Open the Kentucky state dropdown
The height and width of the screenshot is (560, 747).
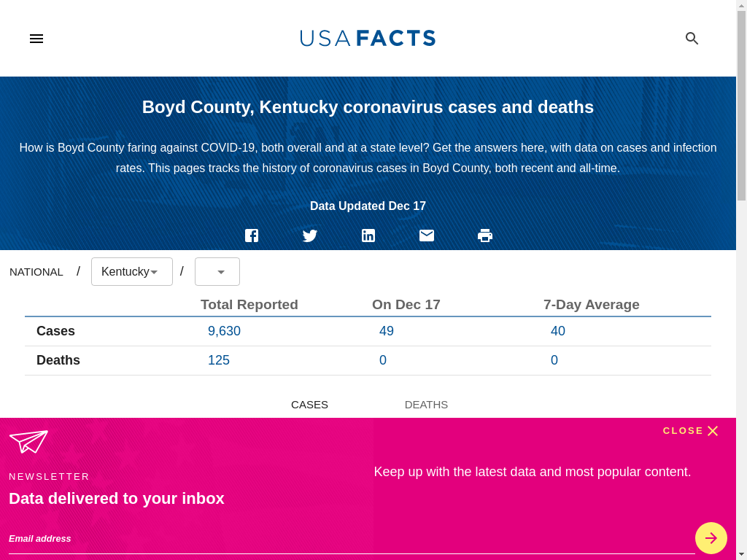coord(131,272)
